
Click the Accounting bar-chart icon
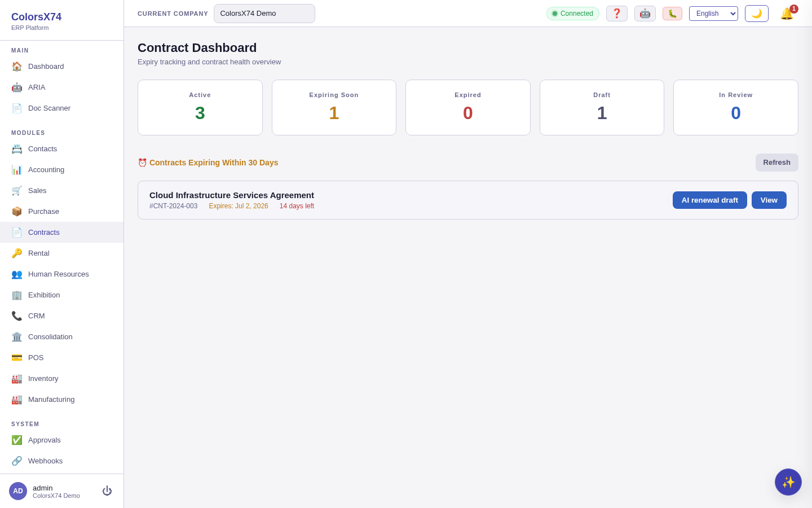17,169
